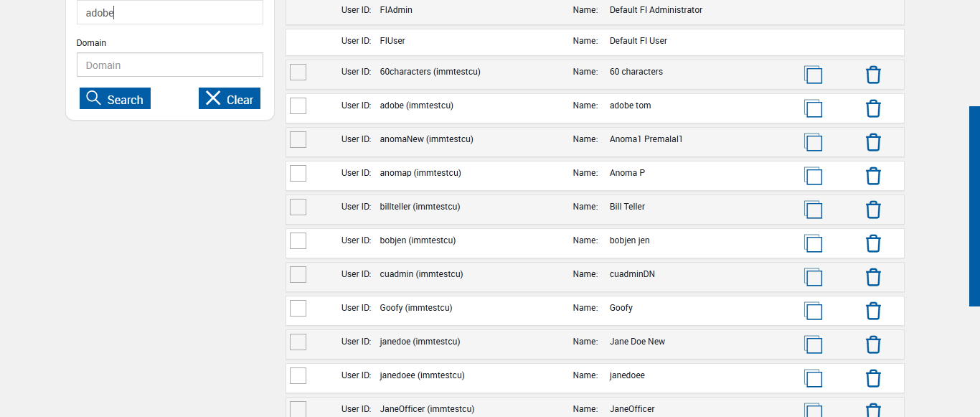The width and height of the screenshot is (980, 417).
Task: Delete the adobe user row
Action: point(873,109)
